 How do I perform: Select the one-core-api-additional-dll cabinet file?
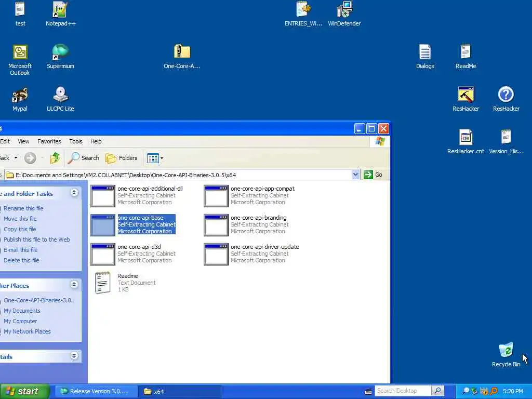(x=137, y=195)
